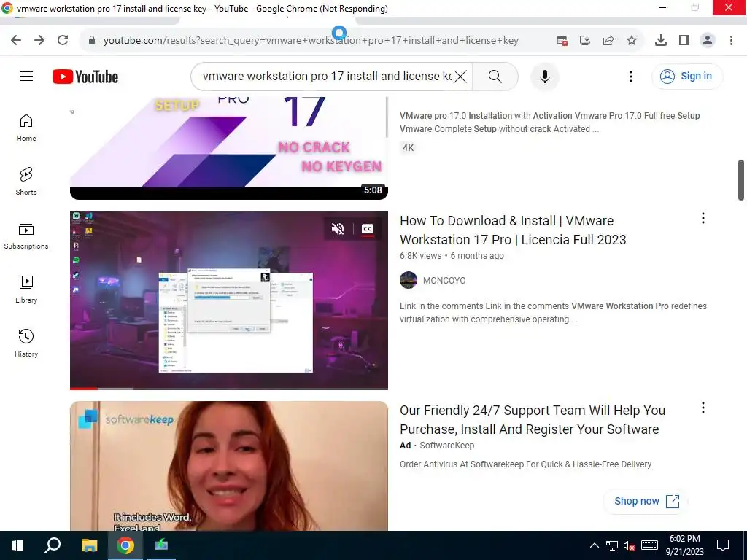Image resolution: width=747 pixels, height=560 pixels.
Task: Play the MONCOYO video preview thumbnail
Action: coord(228,300)
